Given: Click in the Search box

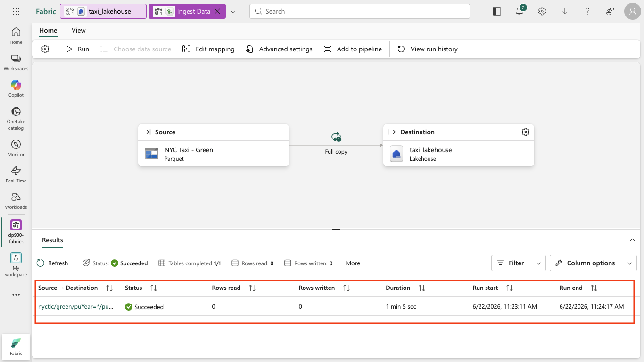Looking at the screenshot, I should pos(360,11).
